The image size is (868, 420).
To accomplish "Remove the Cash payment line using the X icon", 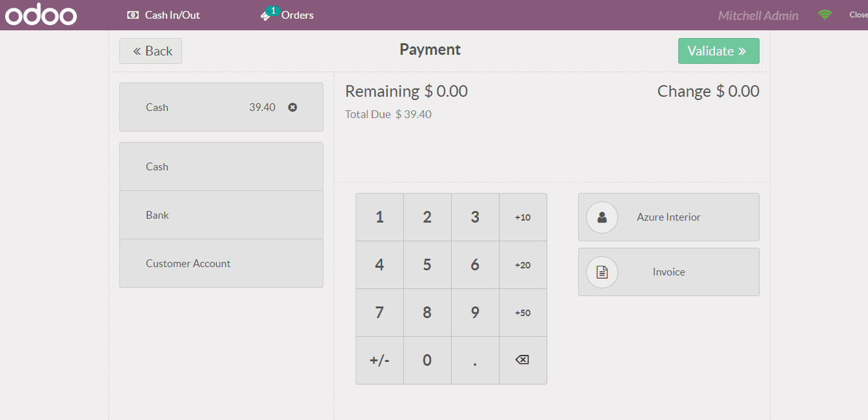I will coord(292,107).
